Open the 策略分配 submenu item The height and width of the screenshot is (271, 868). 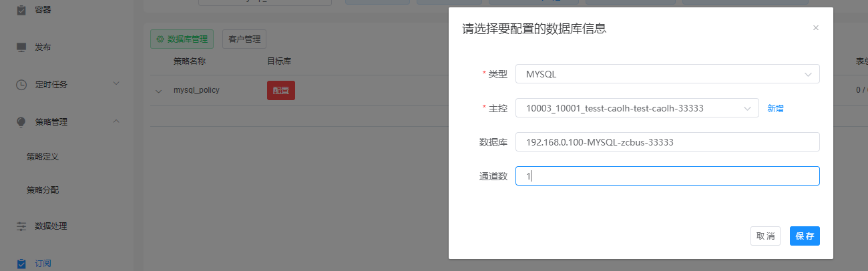pos(43,190)
